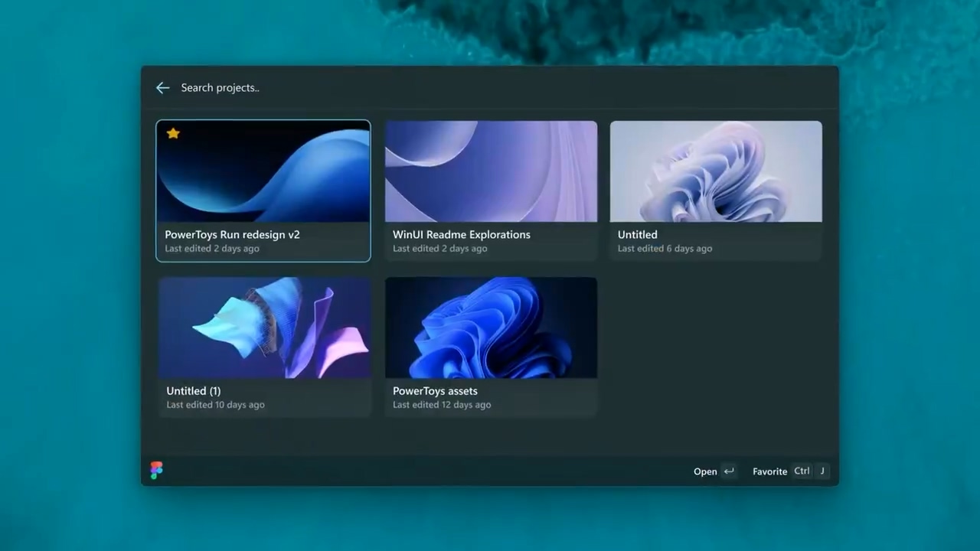Open the WinUI Readme Explorations thumbnail
Viewport: 980px width, 551px height.
click(491, 171)
